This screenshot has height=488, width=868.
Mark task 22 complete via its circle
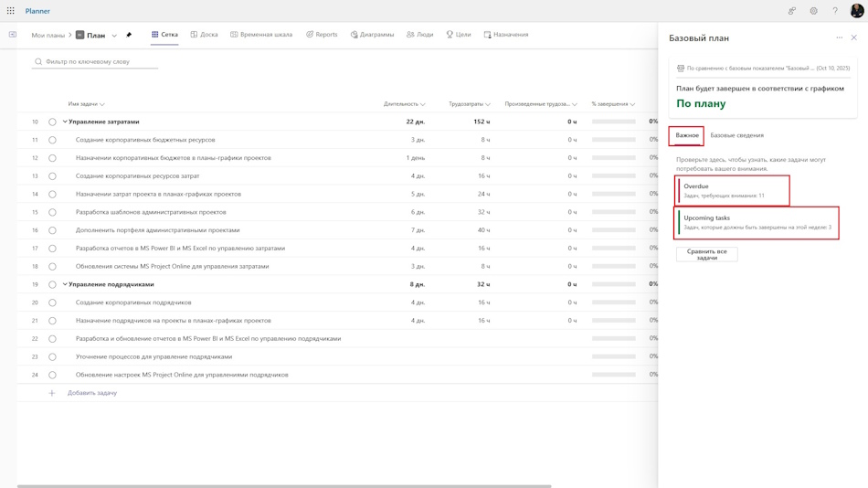tap(52, 339)
